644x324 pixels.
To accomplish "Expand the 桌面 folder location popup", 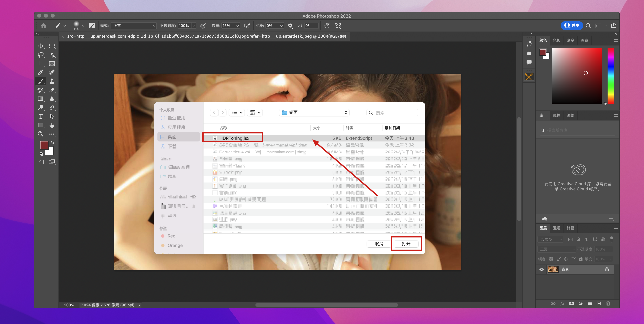I will (314, 113).
